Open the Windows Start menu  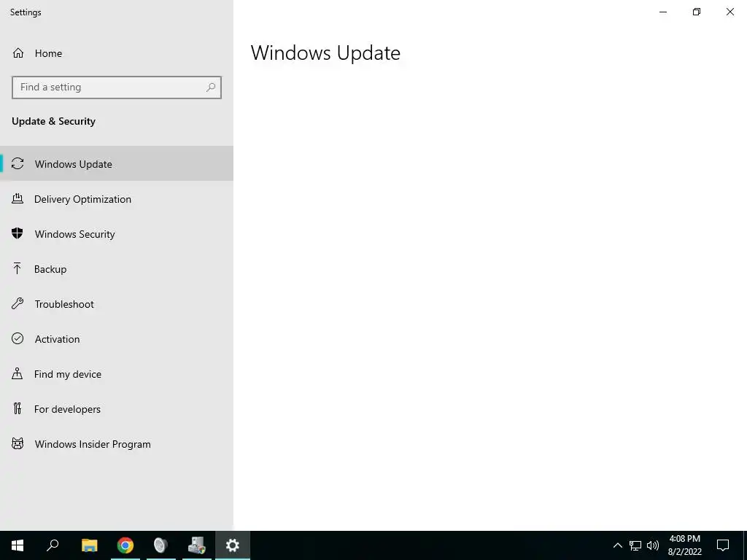pos(18,545)
